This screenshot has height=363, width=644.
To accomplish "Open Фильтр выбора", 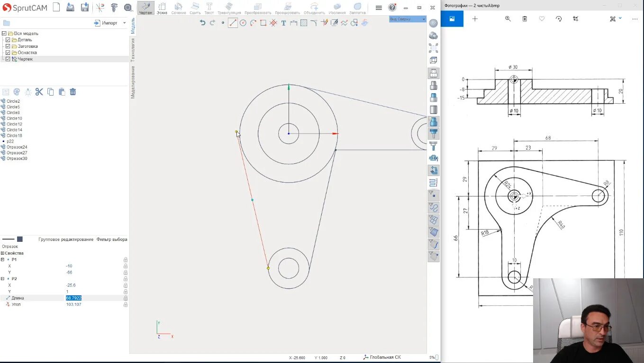I will [112, 239].
